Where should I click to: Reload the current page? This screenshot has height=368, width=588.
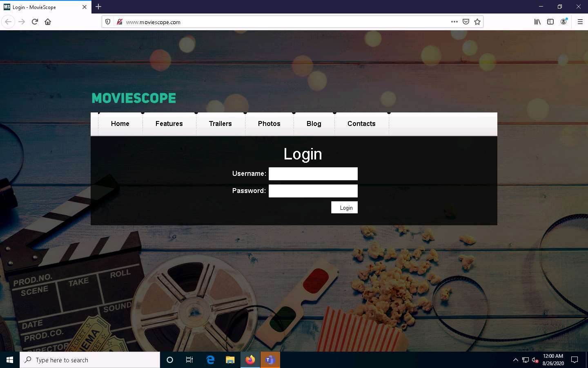(x=35, y=22)
